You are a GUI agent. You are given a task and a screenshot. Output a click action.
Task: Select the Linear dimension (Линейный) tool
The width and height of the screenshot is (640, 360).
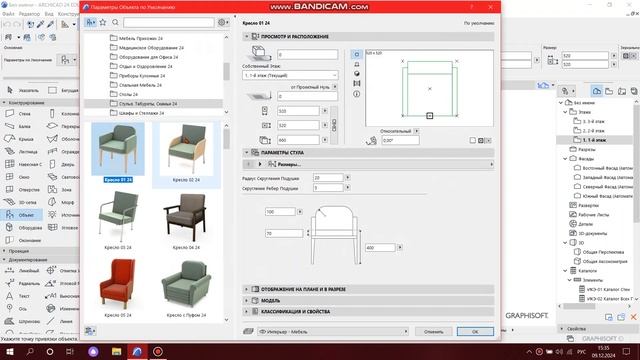(22, 270)
